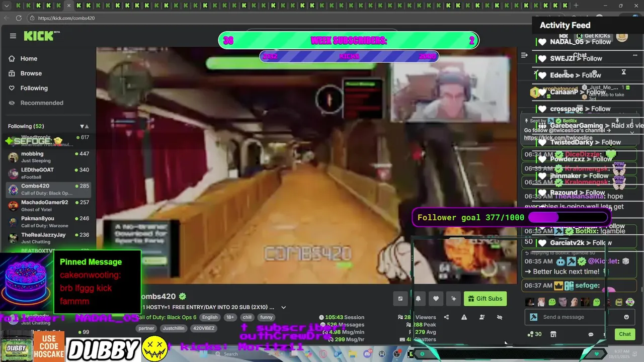Open File Explorer from the Windows taskbar

353,354
